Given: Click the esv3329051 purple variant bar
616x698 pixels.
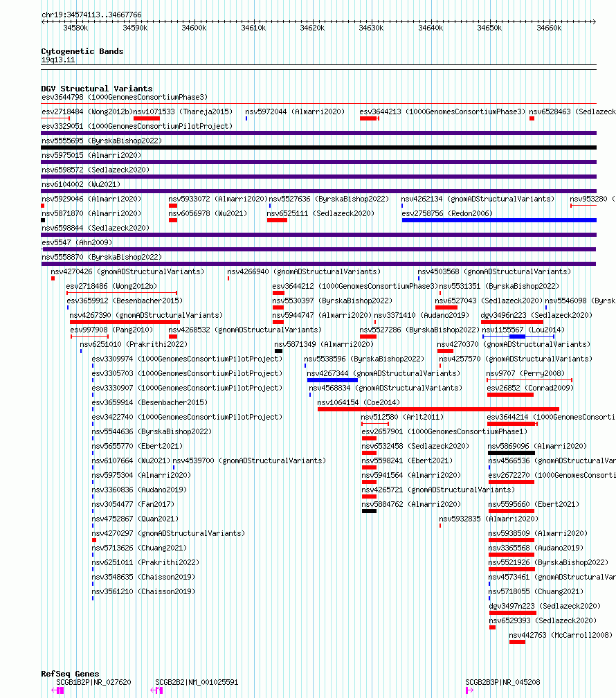Looking at the screenshot, I should pyautogui.click(x=318, y=133).
